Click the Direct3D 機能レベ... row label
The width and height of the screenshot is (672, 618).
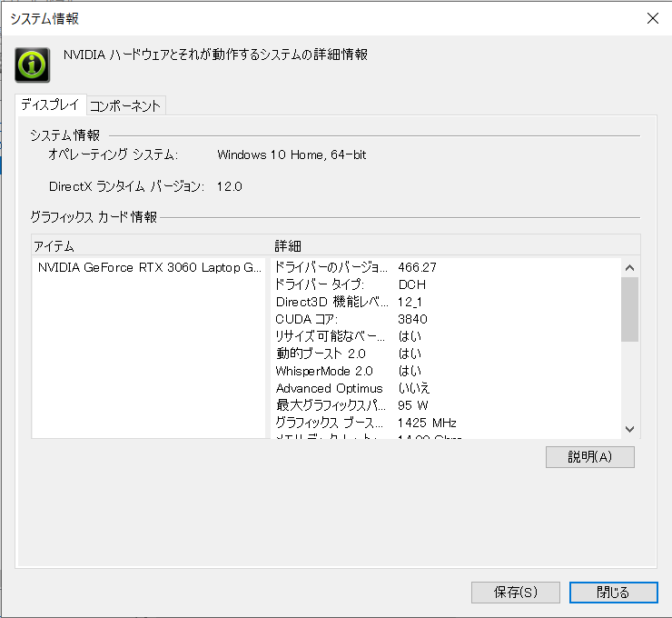click(x=331, y=302)
